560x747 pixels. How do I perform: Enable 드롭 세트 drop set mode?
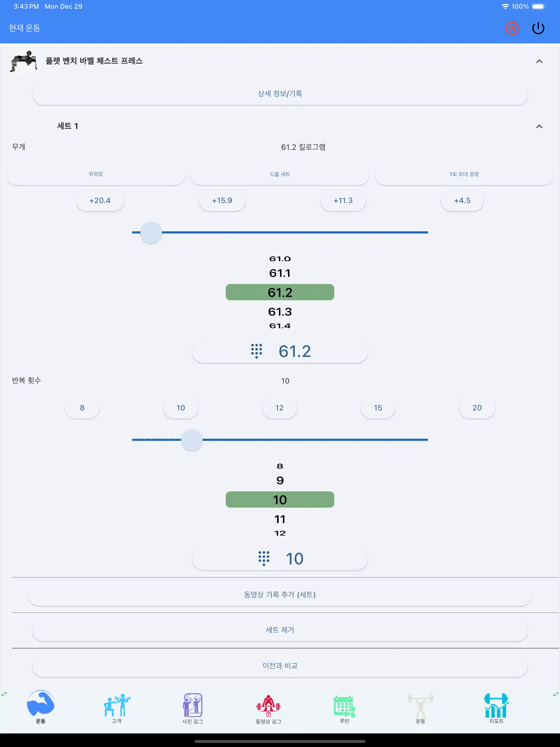pos(279,174)
